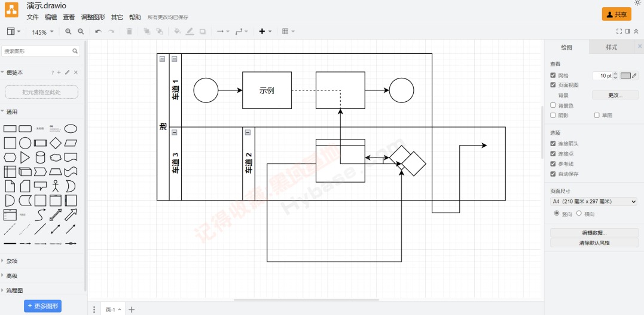Image resolution: width=644 pixels, height=315 pixels.
Task: Select the curved S arrow shape
Action: coord(40,214)
